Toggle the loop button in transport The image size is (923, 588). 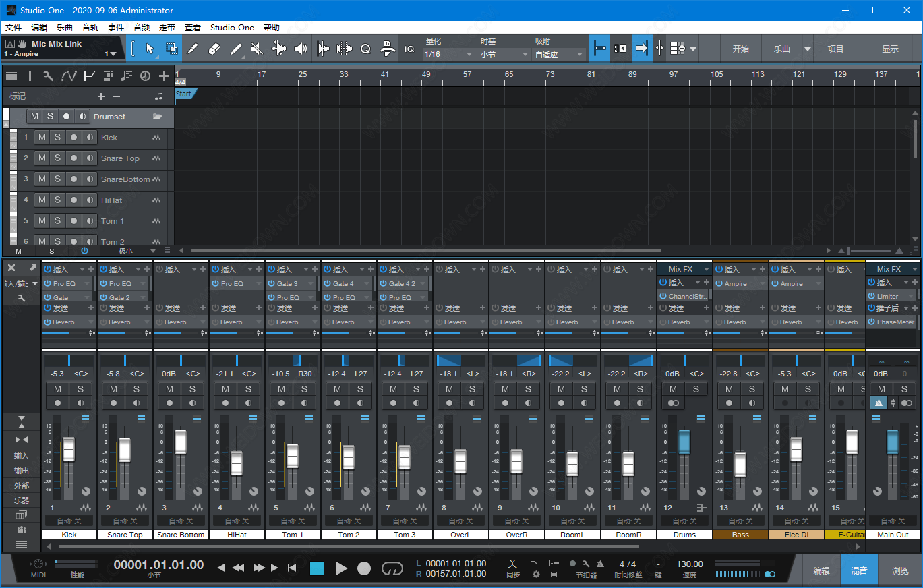pos(392,568)
